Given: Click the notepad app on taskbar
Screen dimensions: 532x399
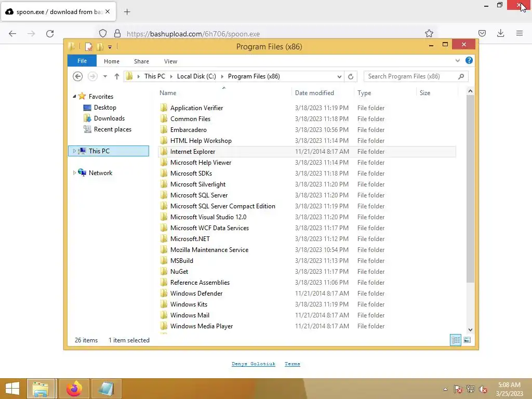Looking at the screenshot, I should 107,389.
